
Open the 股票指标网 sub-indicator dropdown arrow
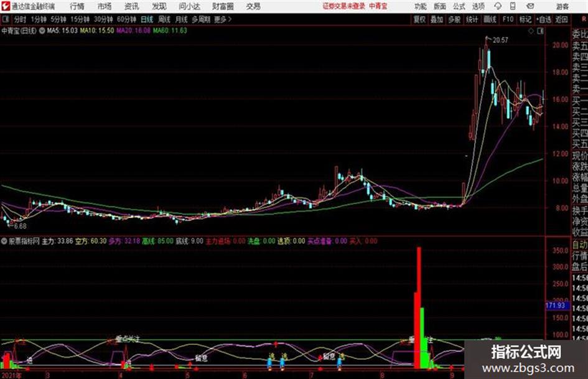coord(4,241)
